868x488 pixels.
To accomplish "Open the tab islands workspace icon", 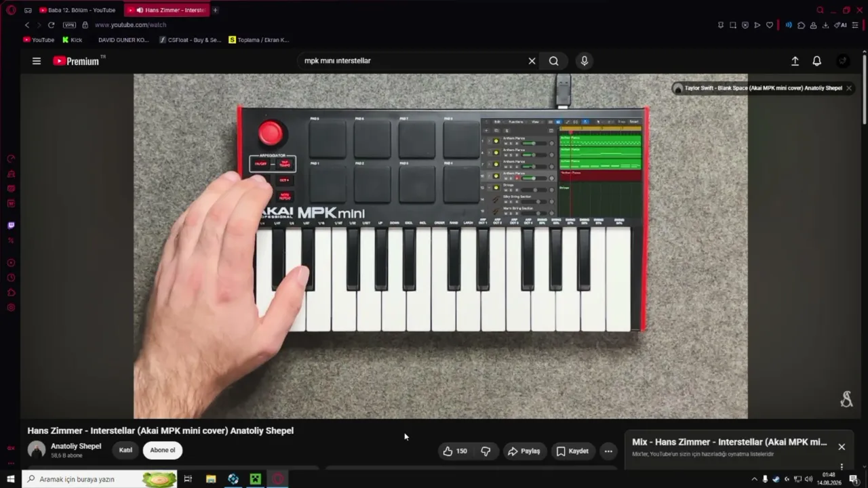I will 28,10.
